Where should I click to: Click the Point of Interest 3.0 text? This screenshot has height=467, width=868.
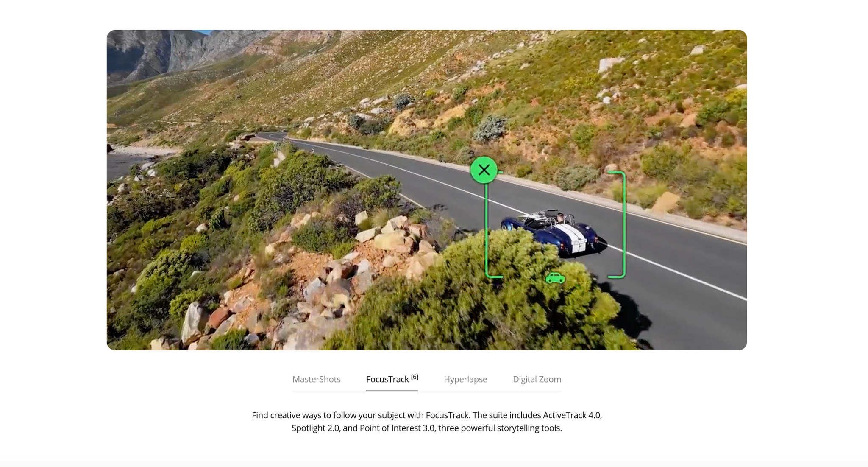[397, 428]
